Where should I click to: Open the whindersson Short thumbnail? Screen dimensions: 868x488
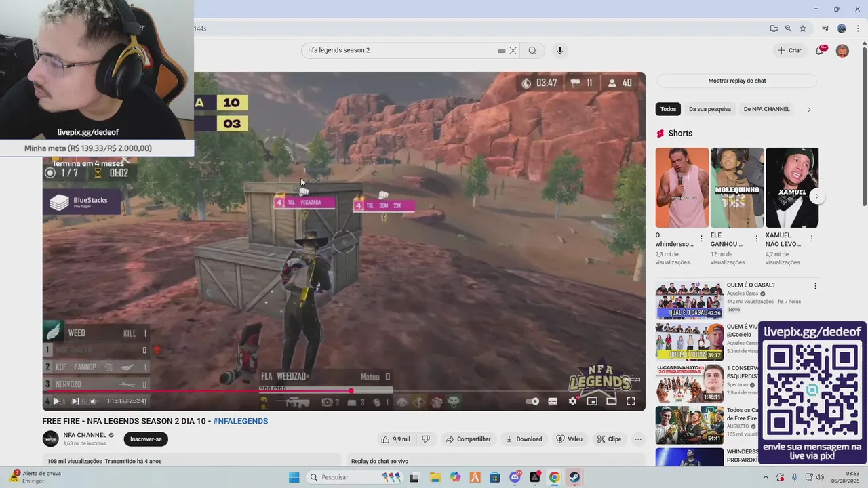coord(682,188)
